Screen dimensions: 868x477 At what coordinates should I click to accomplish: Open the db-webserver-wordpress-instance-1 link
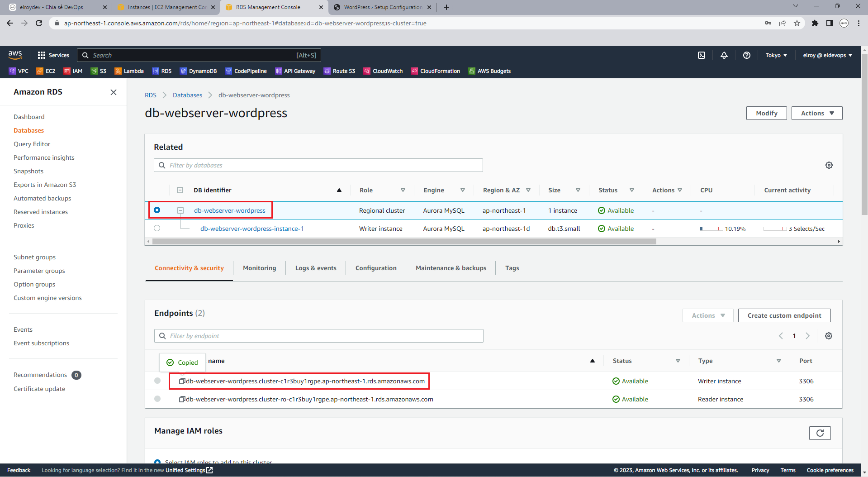pyautogui.click(x=252, y=229)
